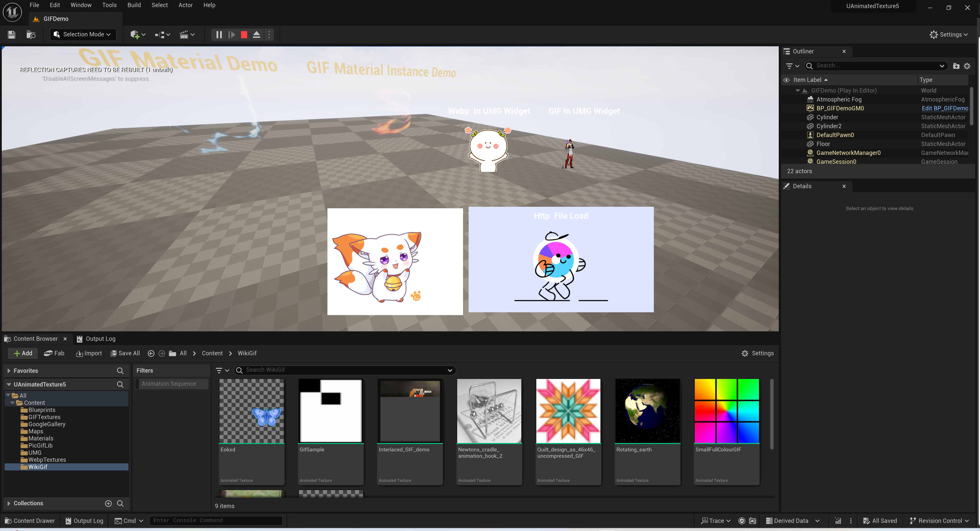Image resolution: width=980 pixels, height=531 pixels.
Task: Open the browse content icon in toolbar
Action: point(31,35)
